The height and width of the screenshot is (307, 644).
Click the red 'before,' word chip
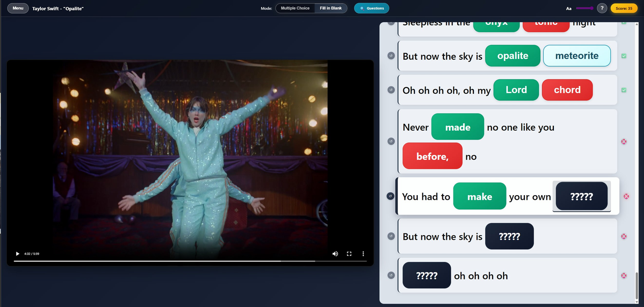pos(432,156)
